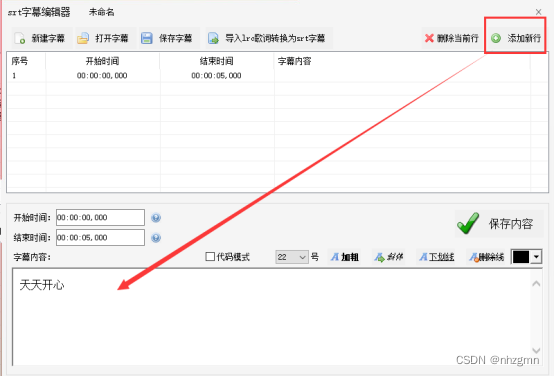Viewport: 554px width, 376px height.
Task: Save the subtitle with 保存字幕
Action: pyautogui.click(x=168, y=38)
